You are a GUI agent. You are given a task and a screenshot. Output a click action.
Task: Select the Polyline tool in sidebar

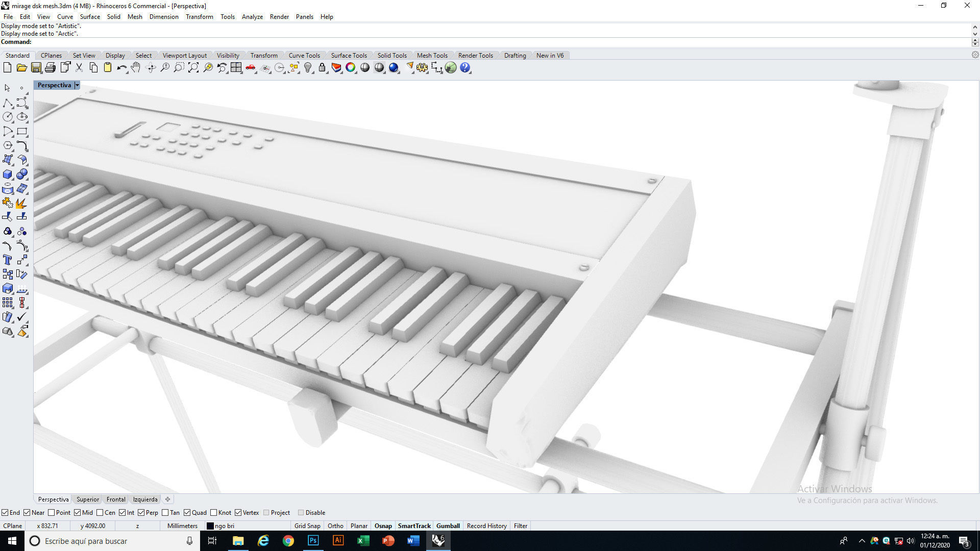coord(8,103)
